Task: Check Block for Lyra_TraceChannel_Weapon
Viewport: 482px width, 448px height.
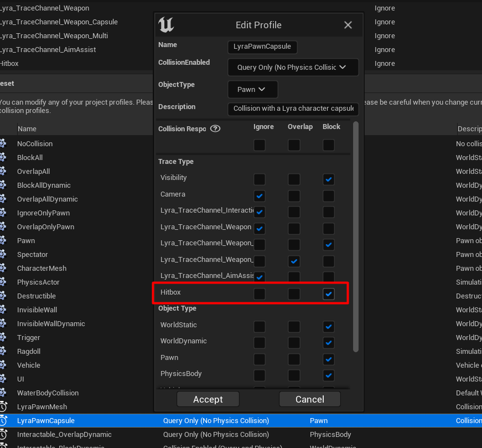Action: point(329,229)
